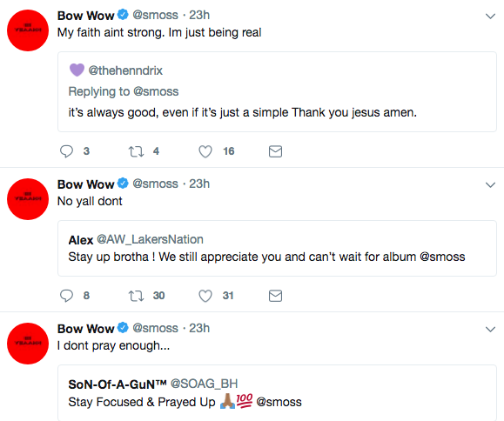Open the @thehenndrix profile link
This screenshot has height=421, width=504.
[x=125, y=70]
